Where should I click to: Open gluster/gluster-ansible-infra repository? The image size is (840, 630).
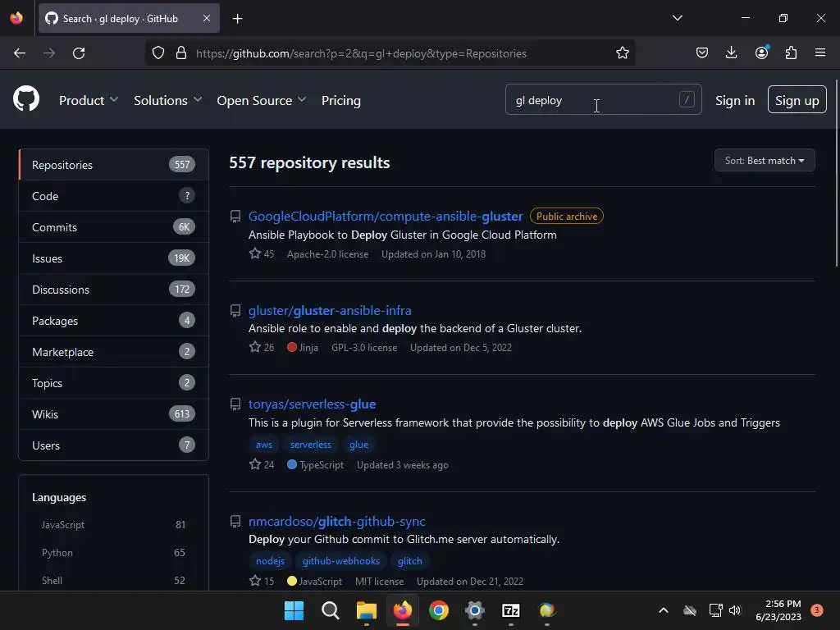click(330, 310)
